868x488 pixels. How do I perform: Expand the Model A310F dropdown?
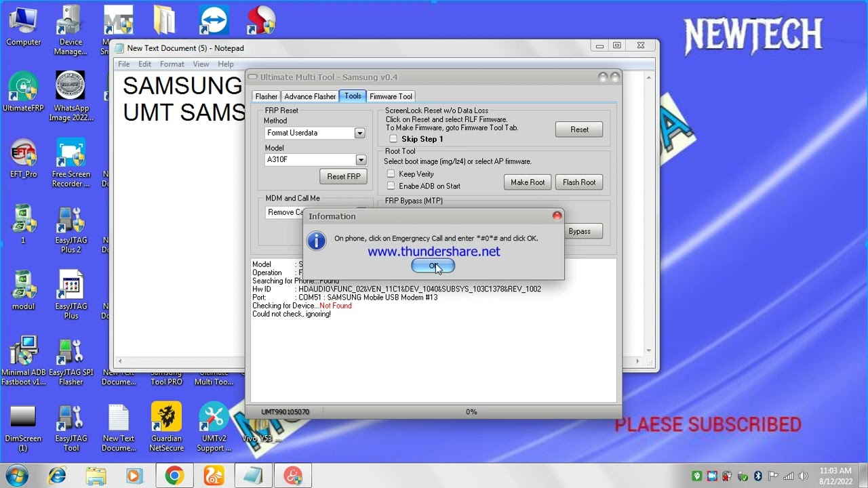pos(361,160)
